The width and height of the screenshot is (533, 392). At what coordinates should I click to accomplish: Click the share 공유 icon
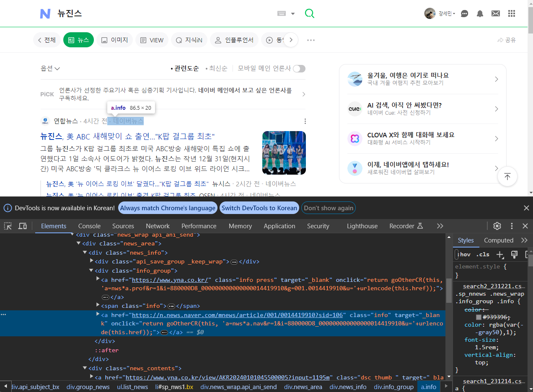pos(506,40)
